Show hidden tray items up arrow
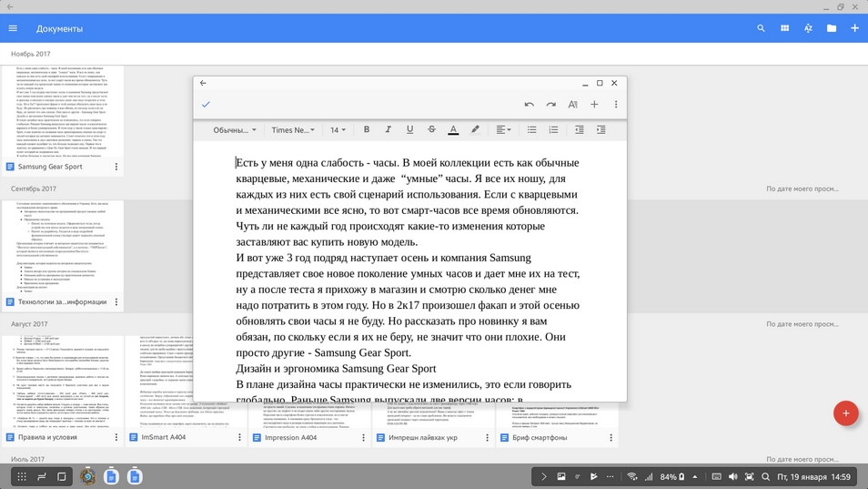The image size is (868, 489). point(695,476)
